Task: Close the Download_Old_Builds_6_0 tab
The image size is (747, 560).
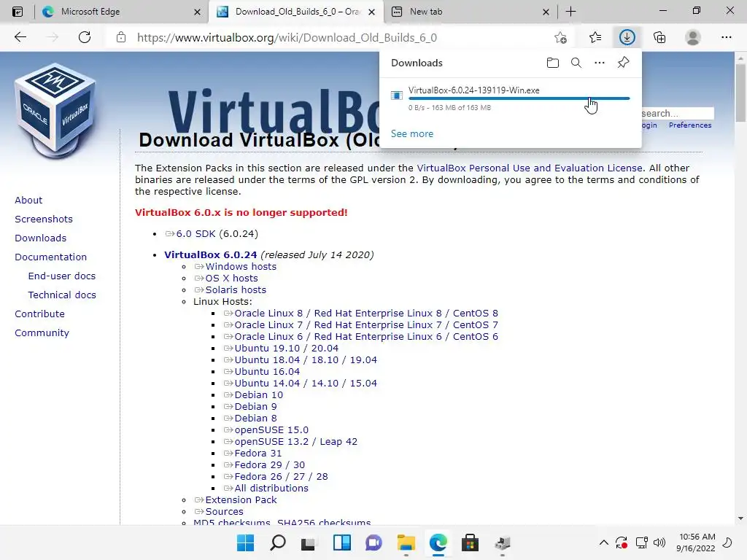Action: 372,12
